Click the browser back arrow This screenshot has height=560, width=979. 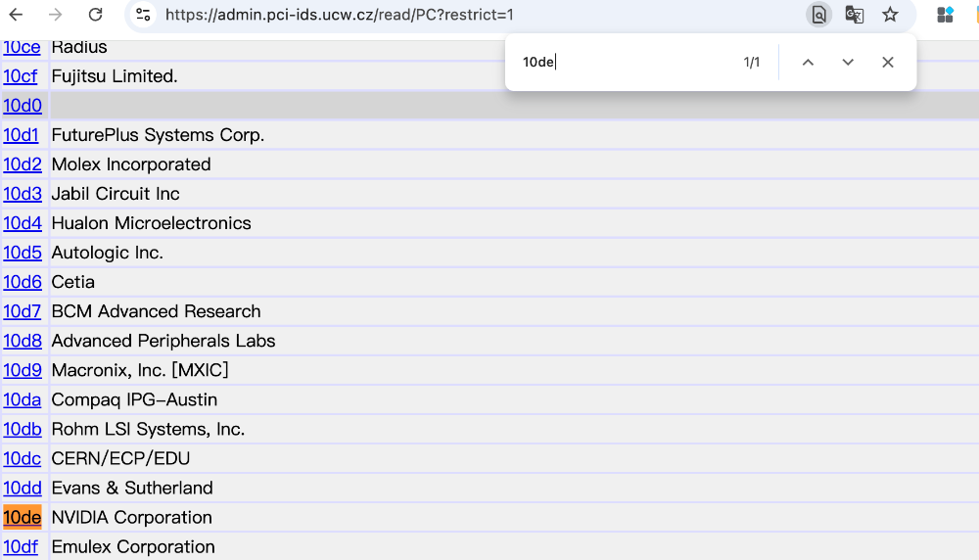pyautogui.click(x=16, y=15)
